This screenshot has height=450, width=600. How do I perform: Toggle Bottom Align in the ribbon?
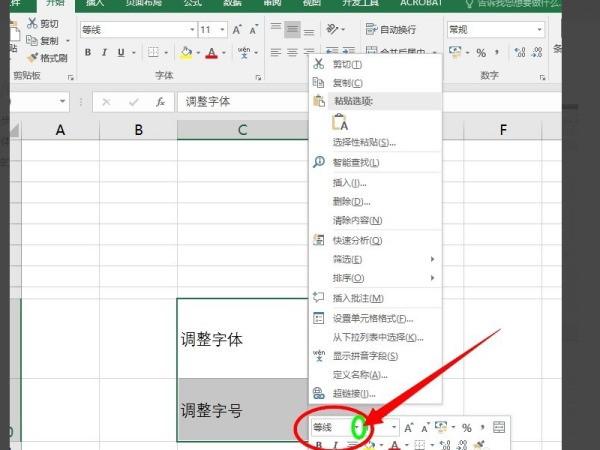[309, 31]
